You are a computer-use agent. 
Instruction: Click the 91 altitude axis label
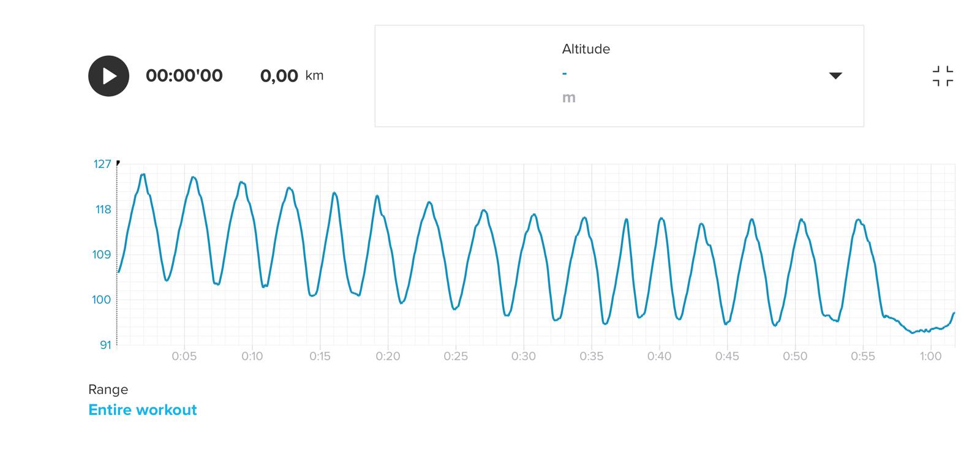coord(106,345)
